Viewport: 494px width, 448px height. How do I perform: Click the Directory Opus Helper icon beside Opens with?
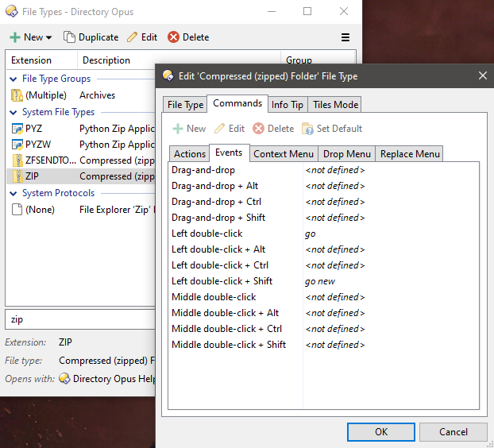coord(64,378)
